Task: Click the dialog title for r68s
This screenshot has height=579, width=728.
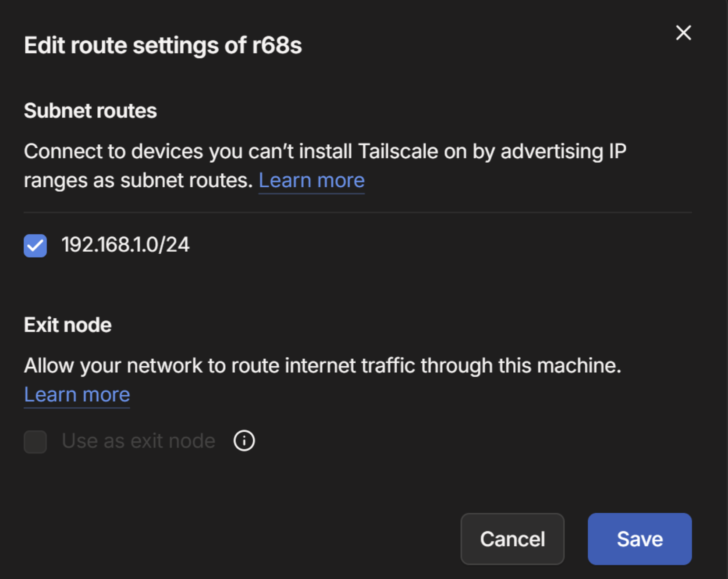Action: [x=163, y=45]
